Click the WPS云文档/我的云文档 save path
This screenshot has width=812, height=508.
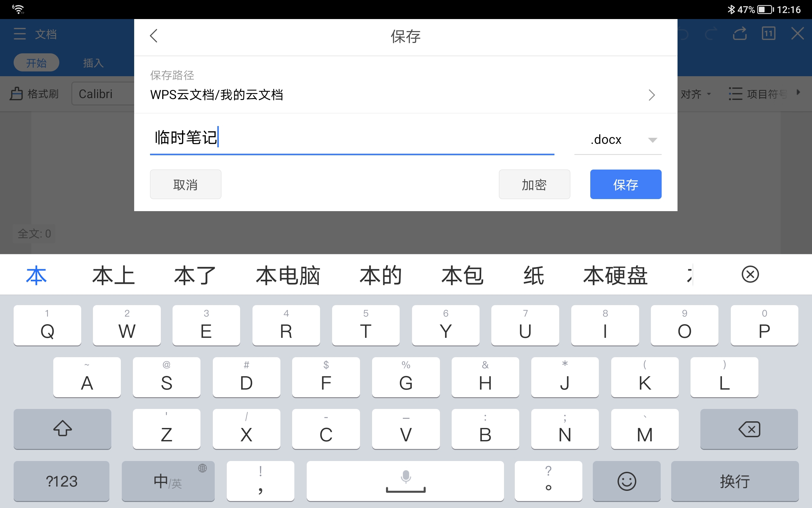coord(216,95)
